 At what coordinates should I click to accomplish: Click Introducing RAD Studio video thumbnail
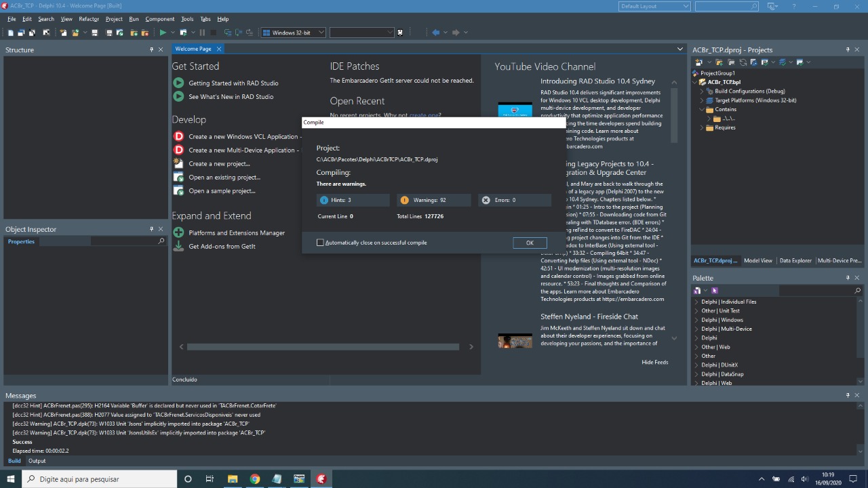point(515,110)
